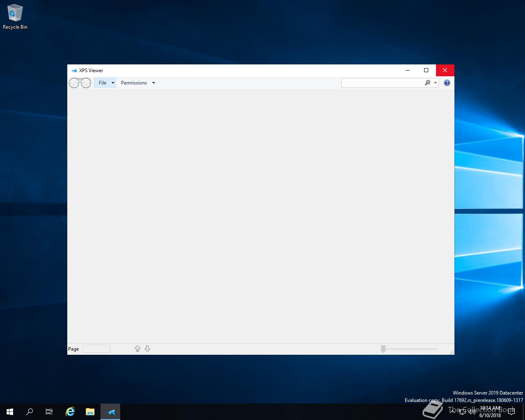The image size is (525, 420).
Task: Click the XPS Viewer title bar icon
Action: [x=74, y=71]
